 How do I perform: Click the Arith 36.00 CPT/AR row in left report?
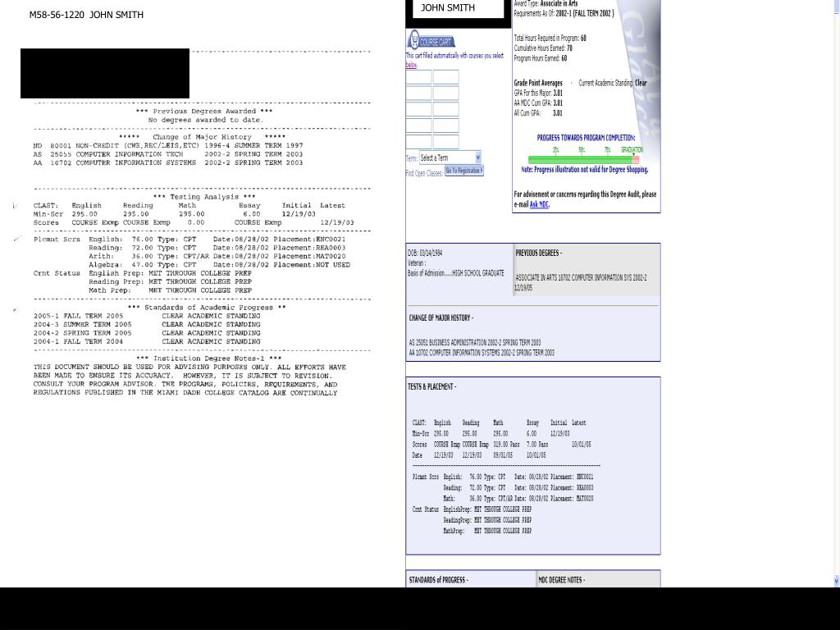tap(217, 256)
